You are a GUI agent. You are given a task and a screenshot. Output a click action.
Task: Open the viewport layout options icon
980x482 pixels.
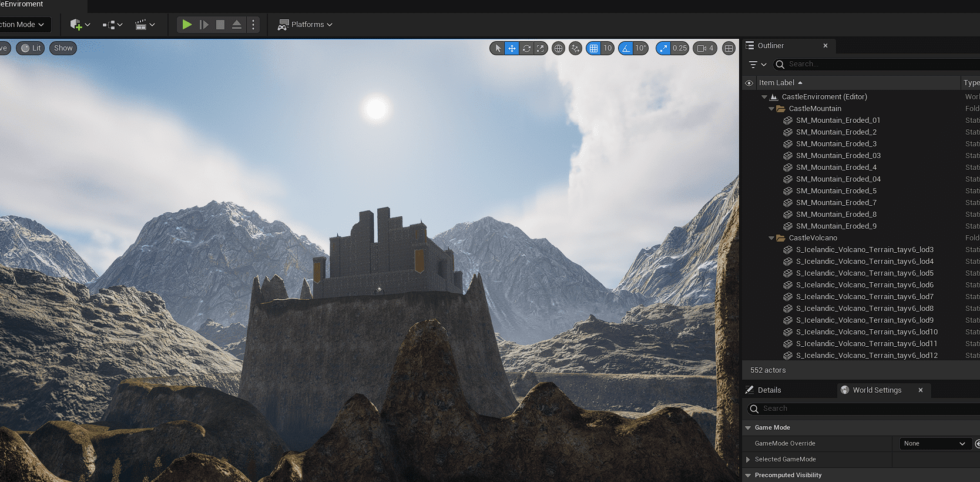coord(729,48)
